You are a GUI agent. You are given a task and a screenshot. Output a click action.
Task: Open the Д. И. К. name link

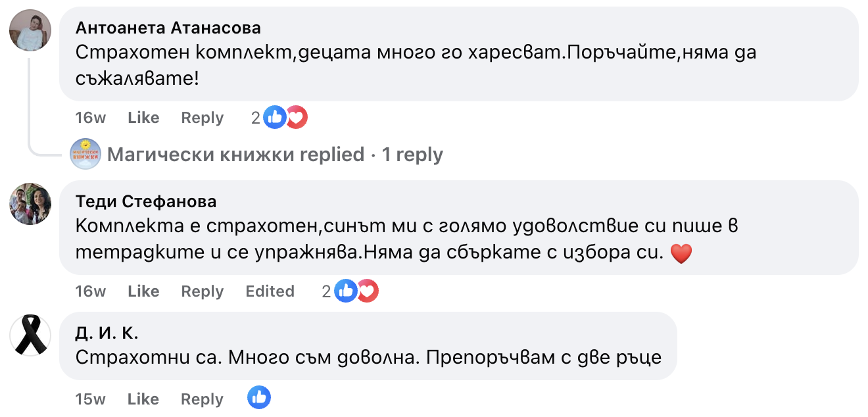click(107, 332)
